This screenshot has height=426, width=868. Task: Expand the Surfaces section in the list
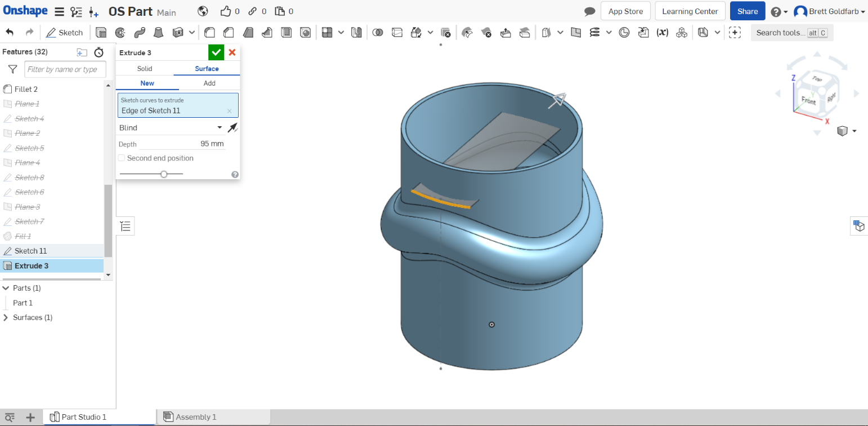pos(7,317)
